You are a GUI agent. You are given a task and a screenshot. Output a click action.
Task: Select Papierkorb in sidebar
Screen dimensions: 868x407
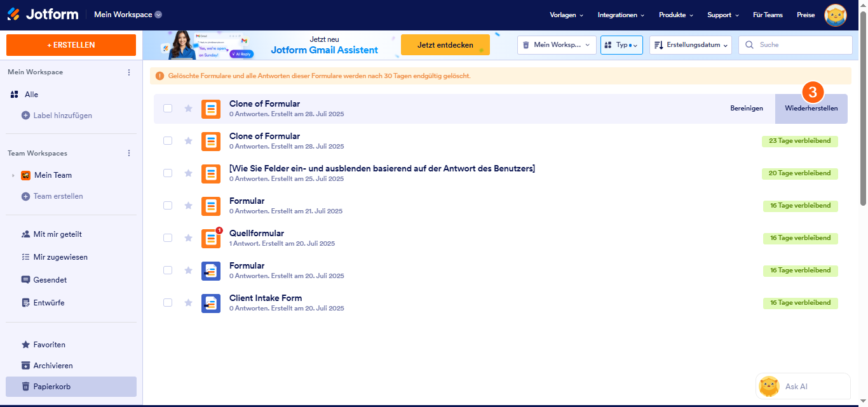pyautogui.click(x=71, y=387)
